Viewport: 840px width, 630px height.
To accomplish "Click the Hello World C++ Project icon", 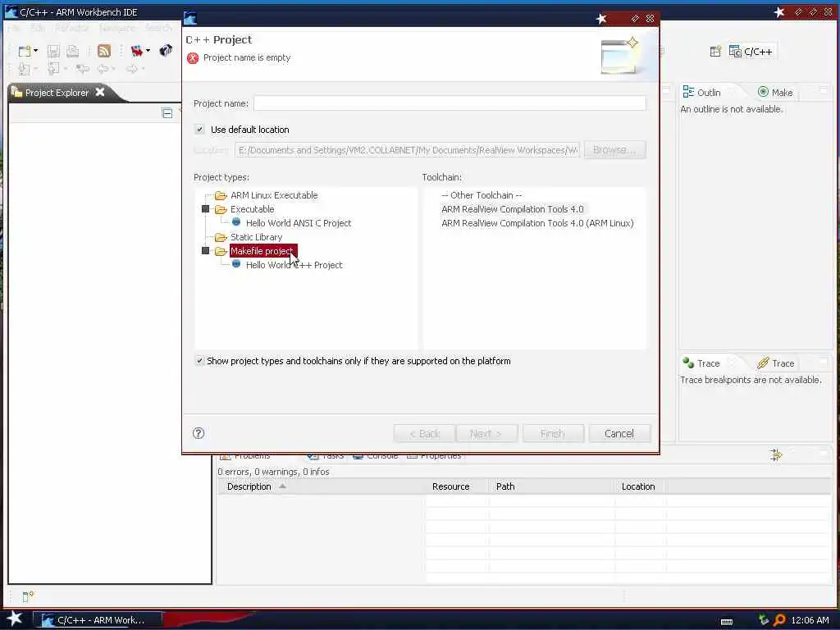I will pyautogui.click(x=236, y=264).
